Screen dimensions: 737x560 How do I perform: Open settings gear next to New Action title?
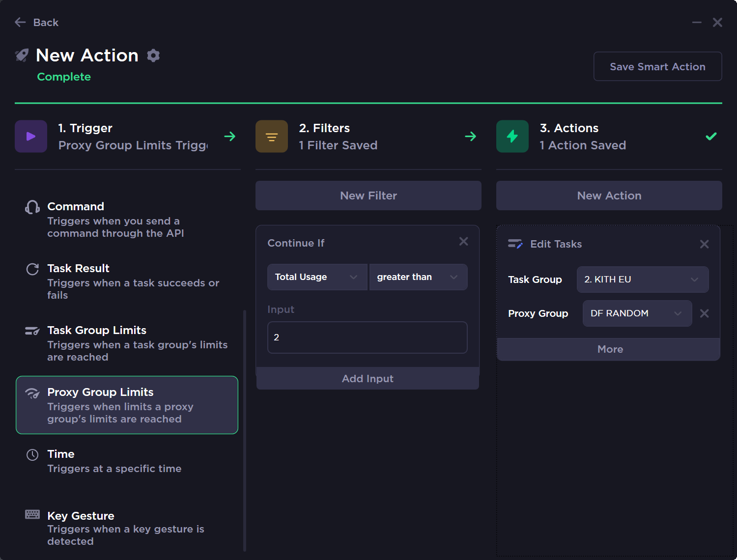pos(153,56)
